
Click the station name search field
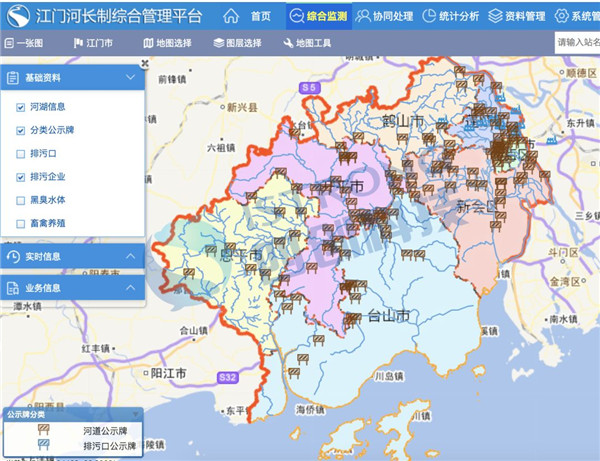point(577,43)
